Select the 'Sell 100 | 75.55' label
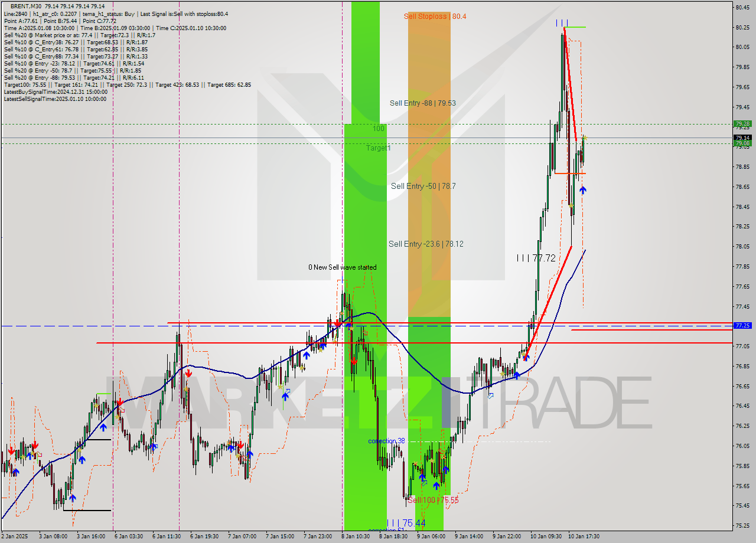The height and width of the screenshot is (543, 756). click(x=433, y=500)
